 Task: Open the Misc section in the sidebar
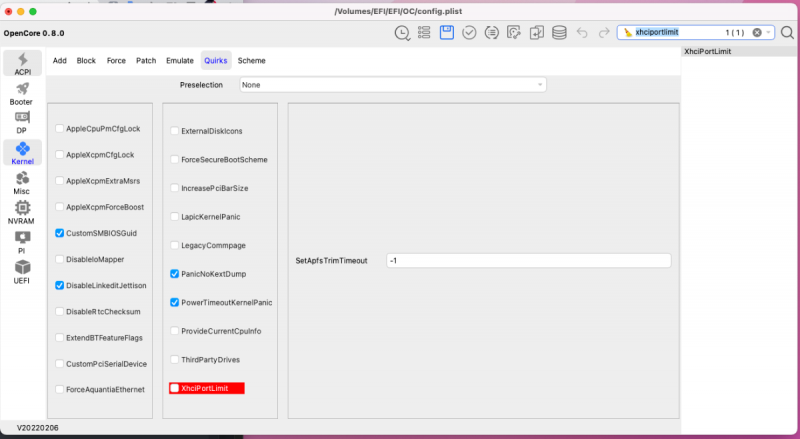click(21, 183)
